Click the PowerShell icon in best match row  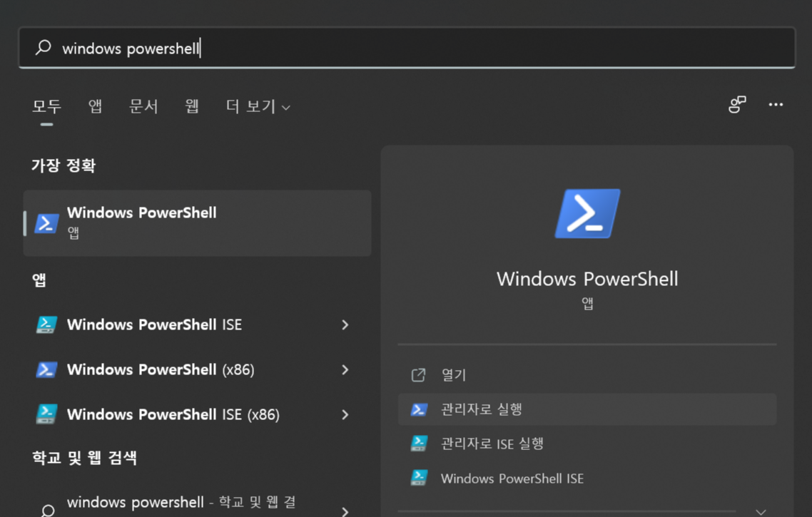[x=46, y=224]
